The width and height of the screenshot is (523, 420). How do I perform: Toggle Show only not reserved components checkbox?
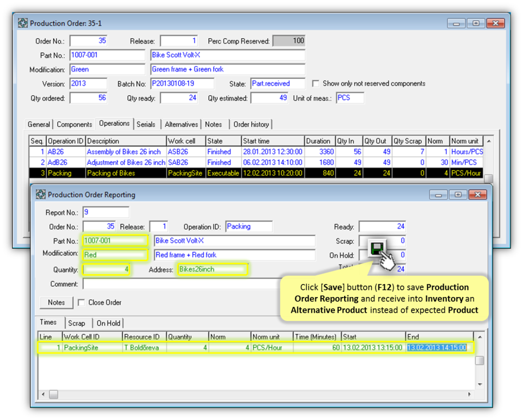[x=315, y=83]
